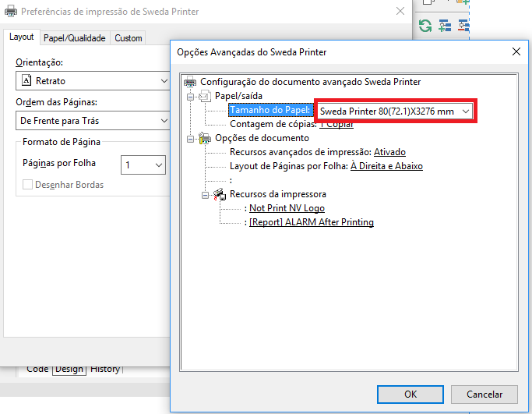The width and height of the screenshot is (532, 414).
Task: Close the Preferências de impressão window
Action: click(x=400, y=11)
